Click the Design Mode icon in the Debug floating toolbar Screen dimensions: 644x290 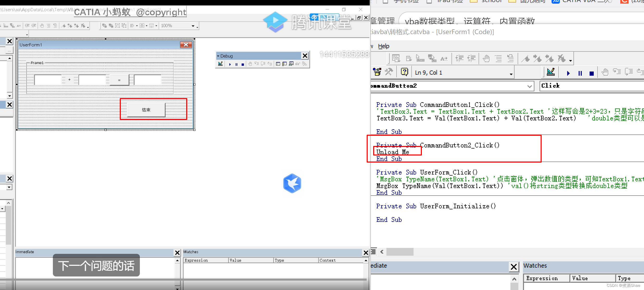[x=220, y=64]
